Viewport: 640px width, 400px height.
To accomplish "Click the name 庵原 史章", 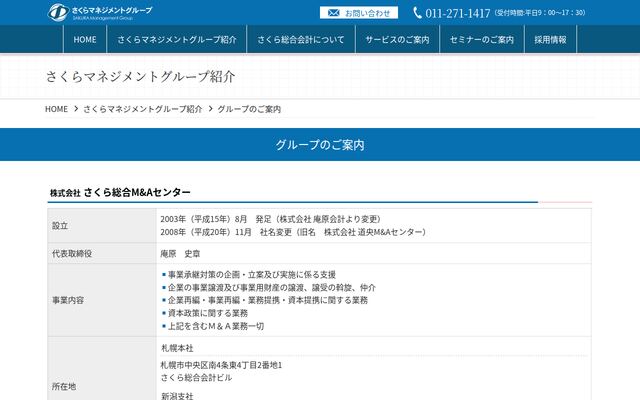I will [x=180, y=254].
